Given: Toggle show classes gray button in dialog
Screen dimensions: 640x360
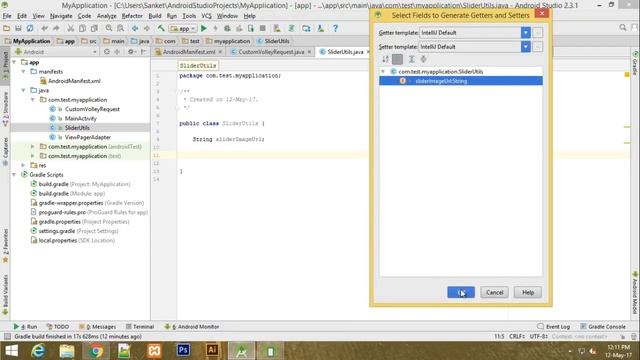Looking at the screenshot, I should pyautogui.click(x=397, y=59).
